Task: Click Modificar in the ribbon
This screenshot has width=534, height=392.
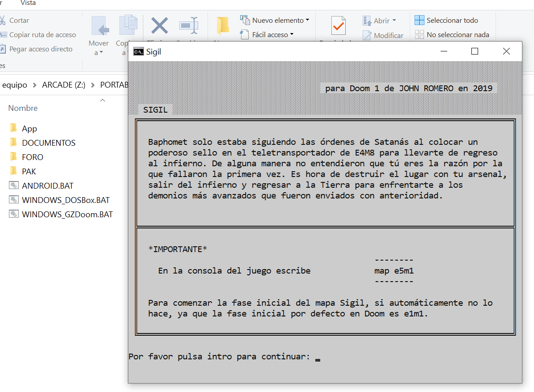Action: tap(388, 35)
